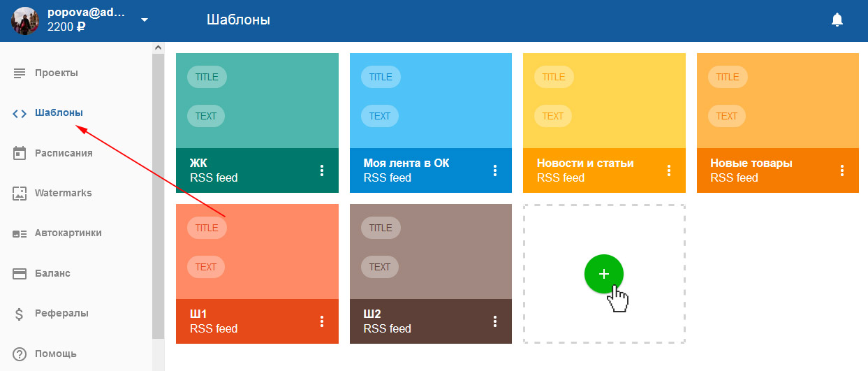Click the Автокартинки icon in sidebar
Viewport: 868px width, 371px height.
tap(20, 233)
